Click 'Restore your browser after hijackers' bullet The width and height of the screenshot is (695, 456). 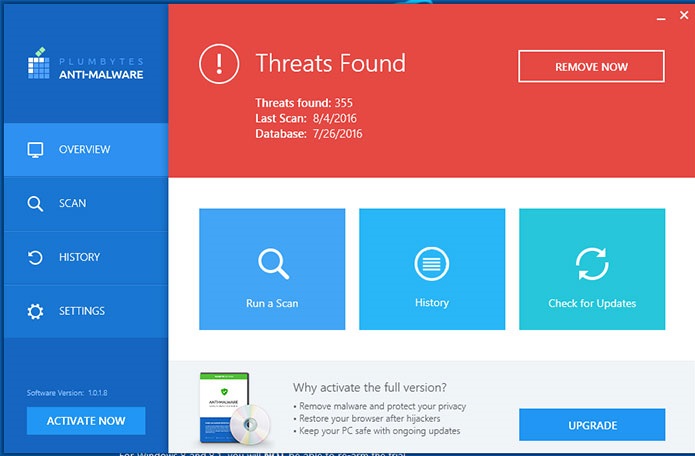[367, 418]
